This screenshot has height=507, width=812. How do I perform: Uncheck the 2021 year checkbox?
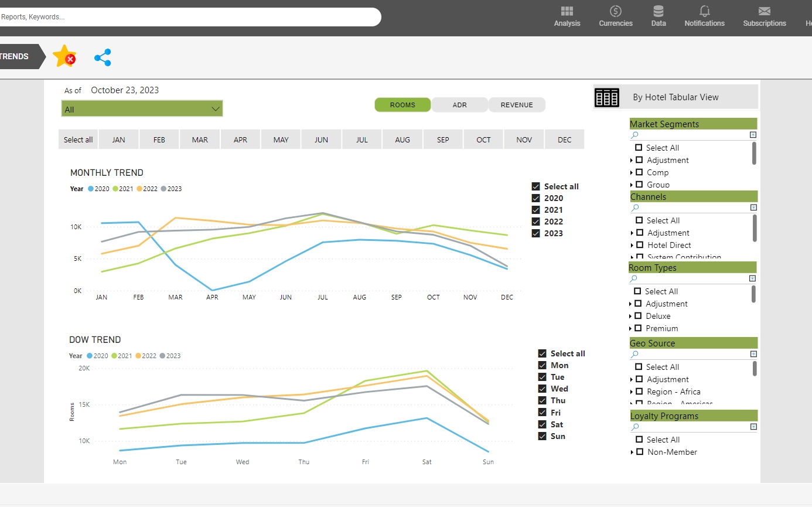(x=535, y=210)
